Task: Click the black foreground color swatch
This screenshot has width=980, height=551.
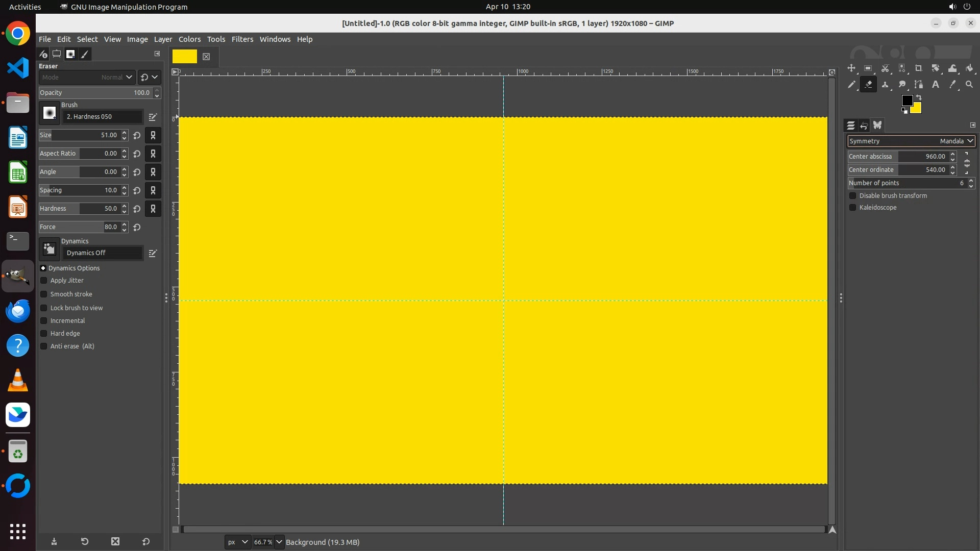Action: click(x=906, y=101)
